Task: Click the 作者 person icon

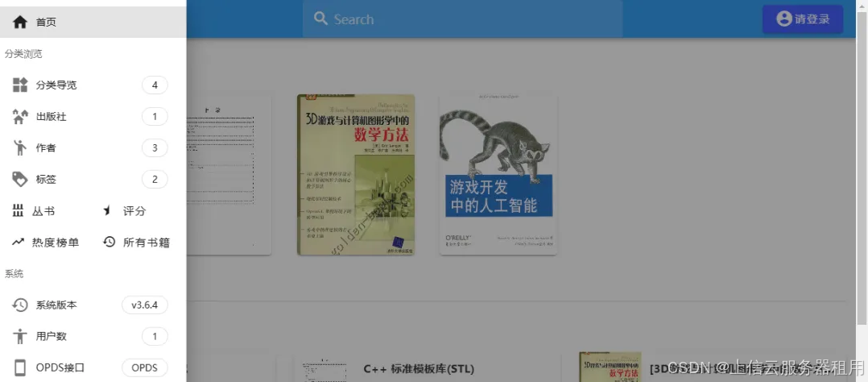Action: tap(20, 148)
